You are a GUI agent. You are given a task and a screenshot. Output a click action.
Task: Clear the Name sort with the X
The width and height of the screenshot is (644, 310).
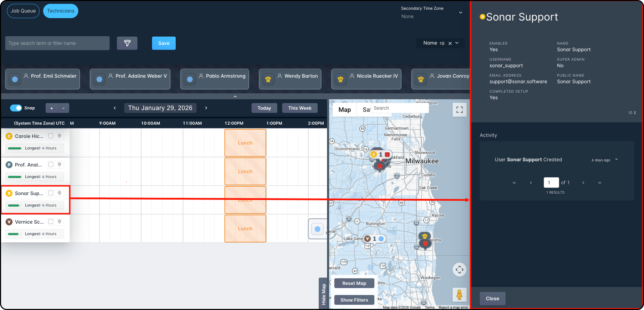pos(450,43)
